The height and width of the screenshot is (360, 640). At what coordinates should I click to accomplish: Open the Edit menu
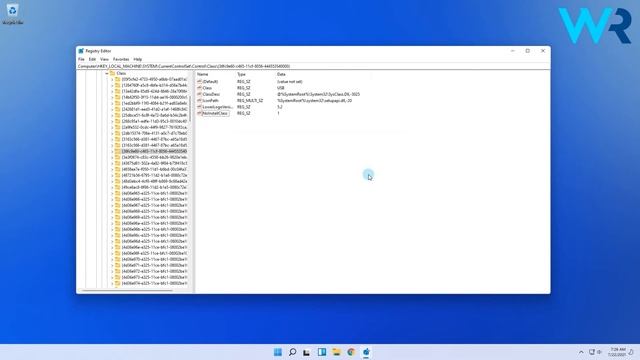click(92, 59)
